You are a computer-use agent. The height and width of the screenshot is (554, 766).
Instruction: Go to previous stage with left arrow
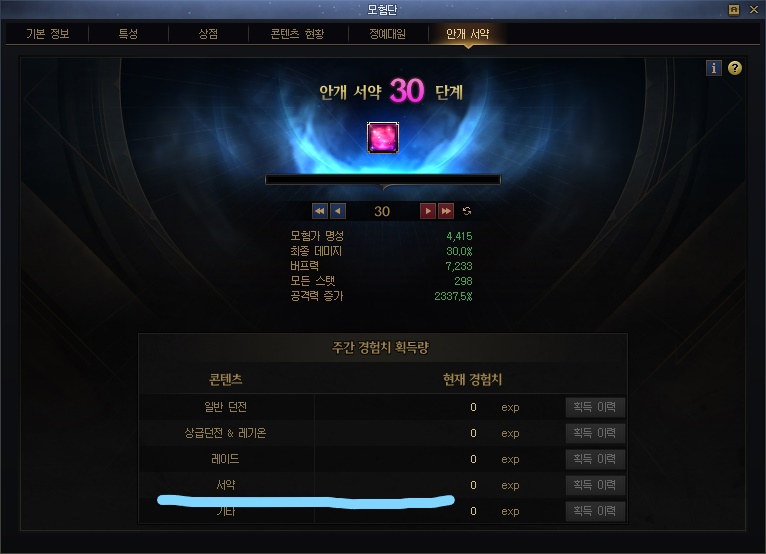click(x=338, y=211)
